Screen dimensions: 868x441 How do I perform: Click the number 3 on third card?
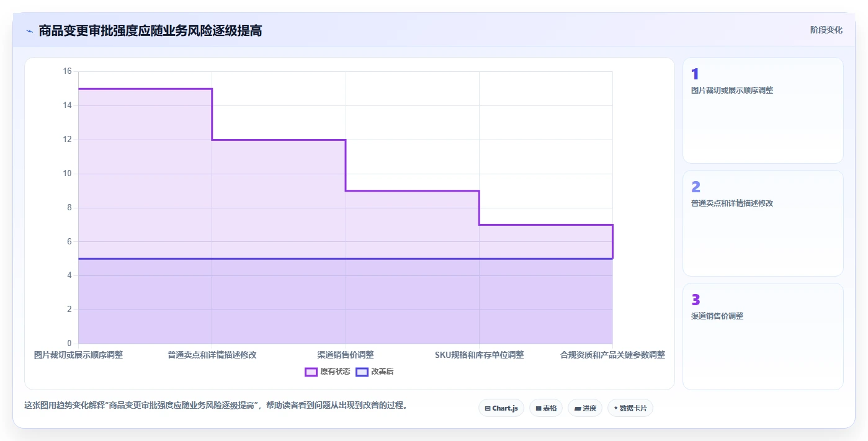[x=696, y=300]
